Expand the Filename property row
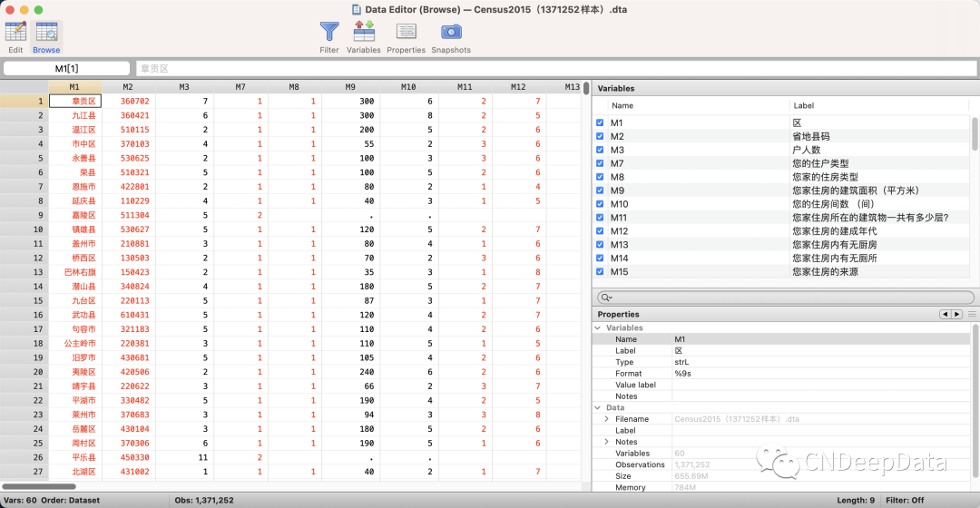 click(x=606, y=419)
